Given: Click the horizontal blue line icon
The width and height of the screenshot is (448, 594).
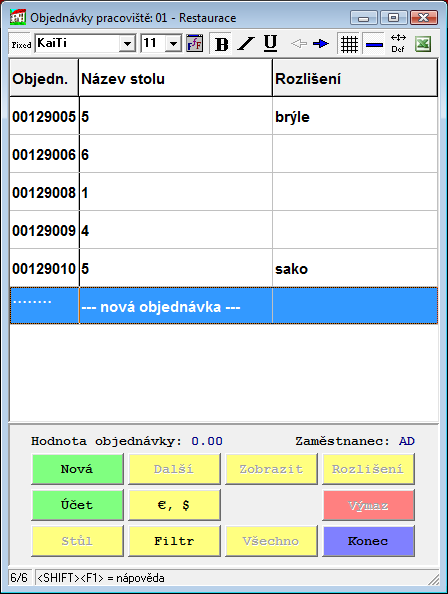Looking at the screenshot, I should tap(374, 44).
